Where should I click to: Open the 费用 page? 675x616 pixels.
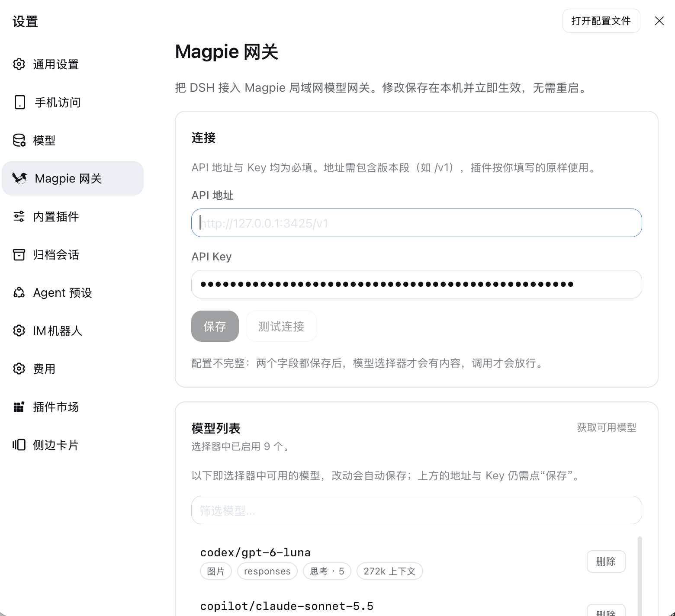(73, 369)
